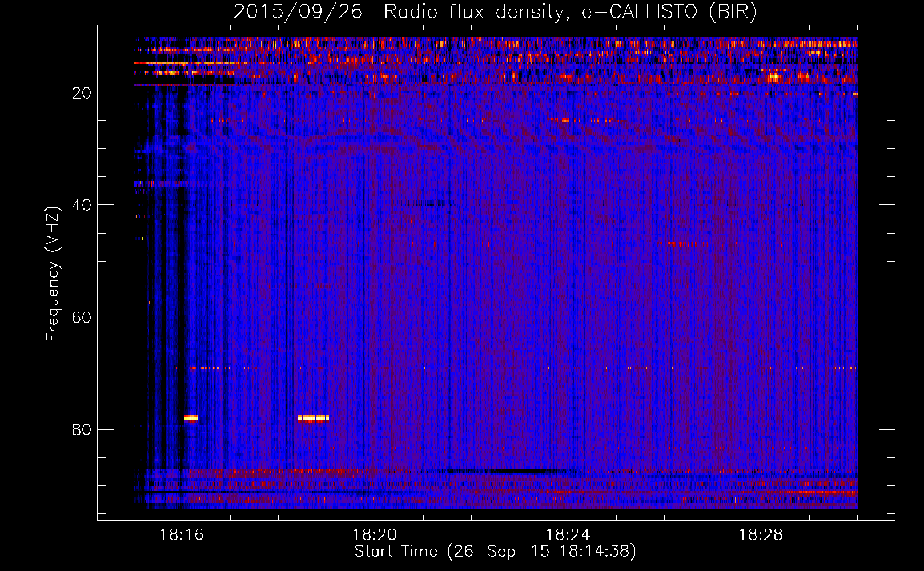Click the bright yellow burst near 18:16 at 78 MHz
924x571 pixels.
pyautogui.click(x=191, y=417)
